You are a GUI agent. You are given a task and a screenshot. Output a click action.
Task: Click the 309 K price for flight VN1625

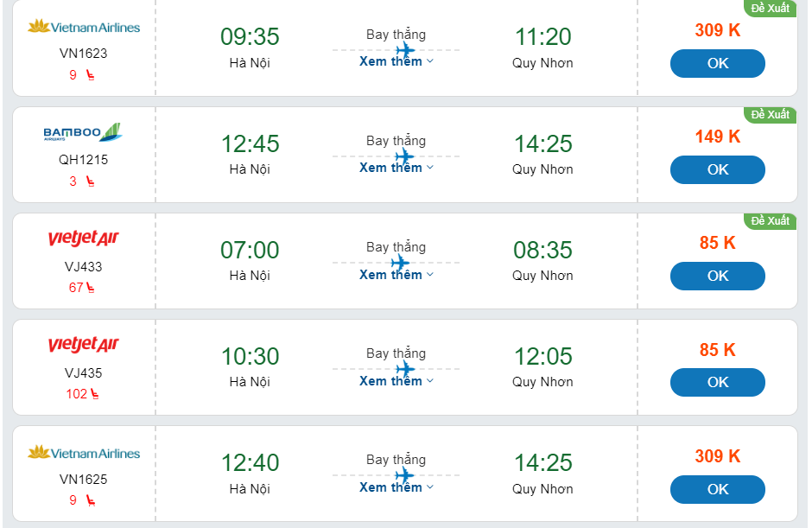point(717,456)
